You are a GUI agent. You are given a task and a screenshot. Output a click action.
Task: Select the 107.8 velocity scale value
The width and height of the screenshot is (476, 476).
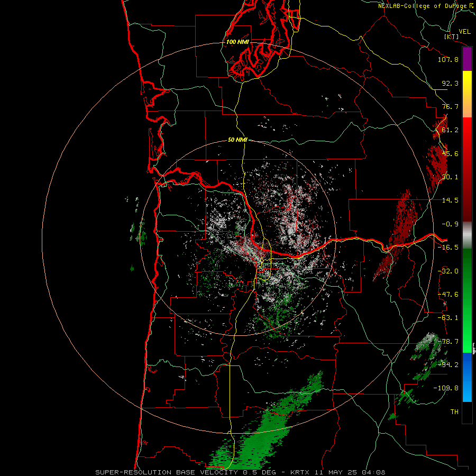(448, 59)
